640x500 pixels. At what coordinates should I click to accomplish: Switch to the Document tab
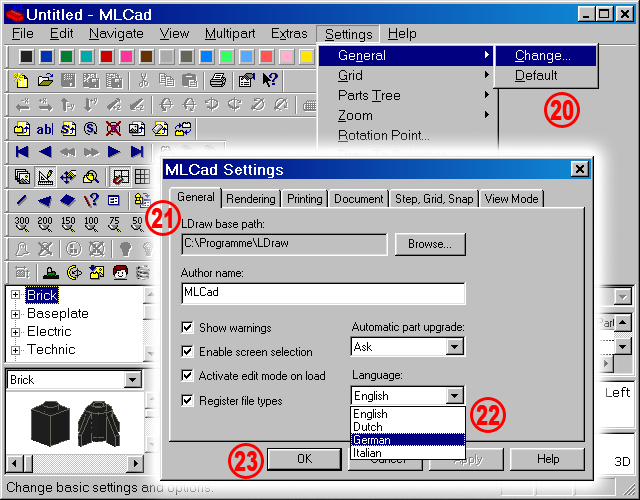coord(358,199)
